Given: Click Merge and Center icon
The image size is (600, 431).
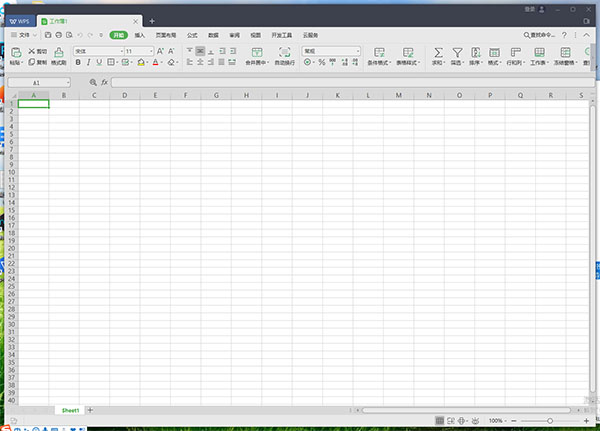Looking at the screenshot, I should tap(257, 52).
